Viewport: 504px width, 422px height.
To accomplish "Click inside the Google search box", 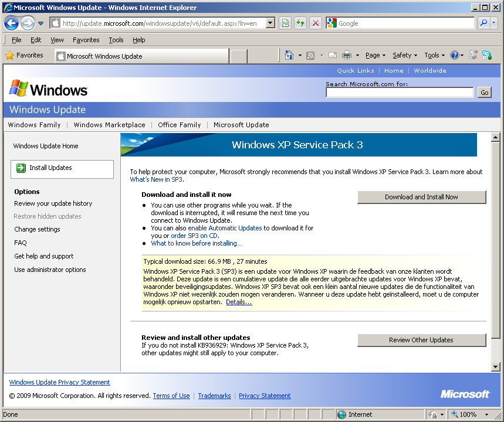I will coord(405,23).
